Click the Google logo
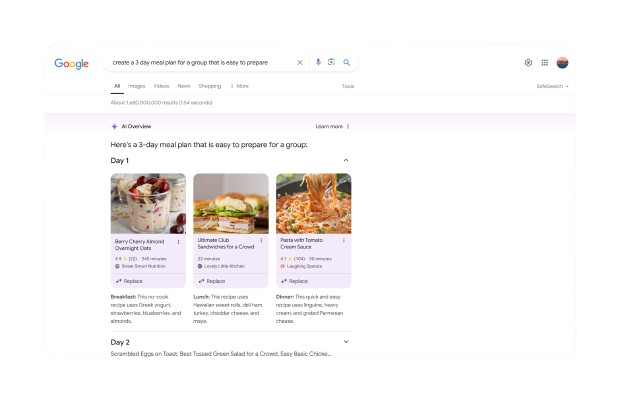 tap(72, 63)
